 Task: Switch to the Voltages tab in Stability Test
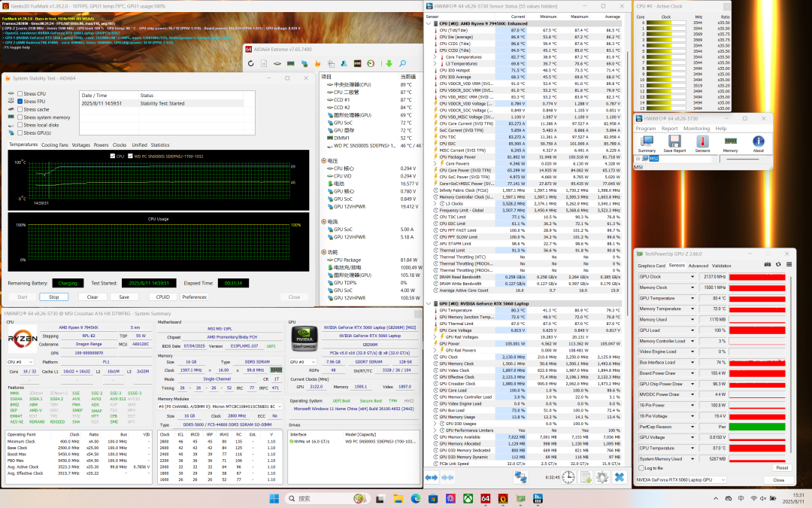point(80,145)
